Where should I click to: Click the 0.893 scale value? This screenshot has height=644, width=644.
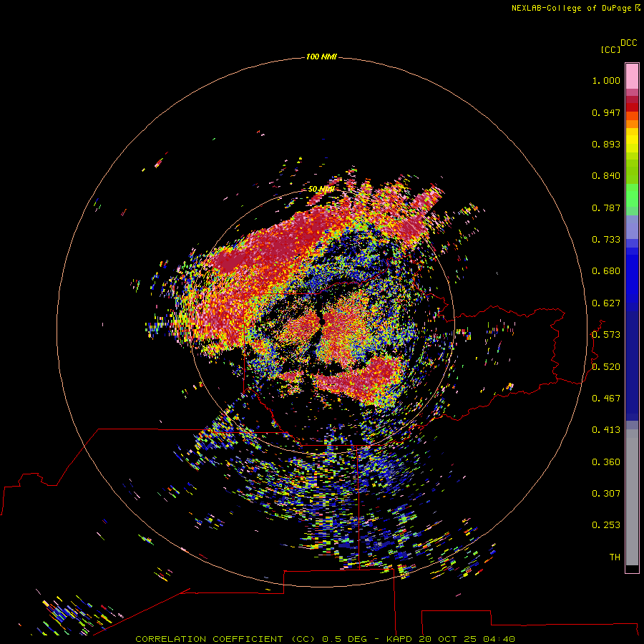(x=606, y=144)
